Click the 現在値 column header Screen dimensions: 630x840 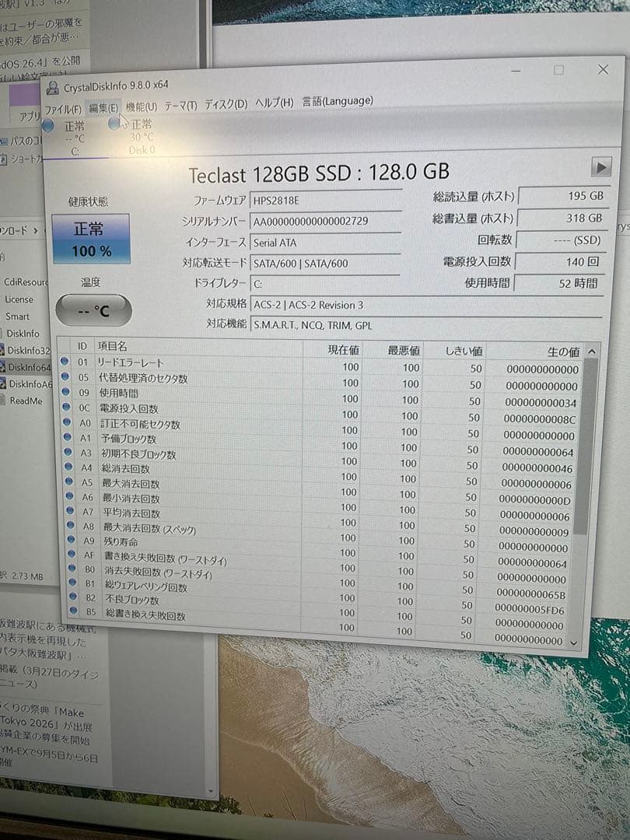coord(334,350)
